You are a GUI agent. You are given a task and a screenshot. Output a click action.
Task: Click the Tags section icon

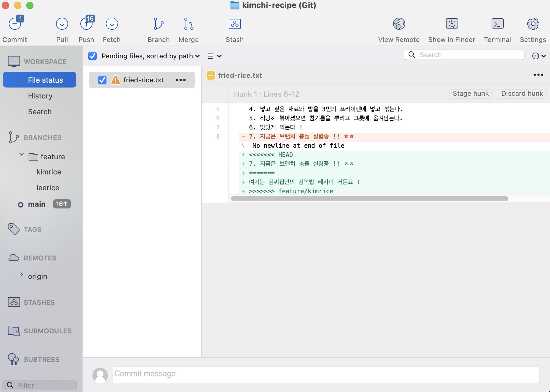coord(14,229)
